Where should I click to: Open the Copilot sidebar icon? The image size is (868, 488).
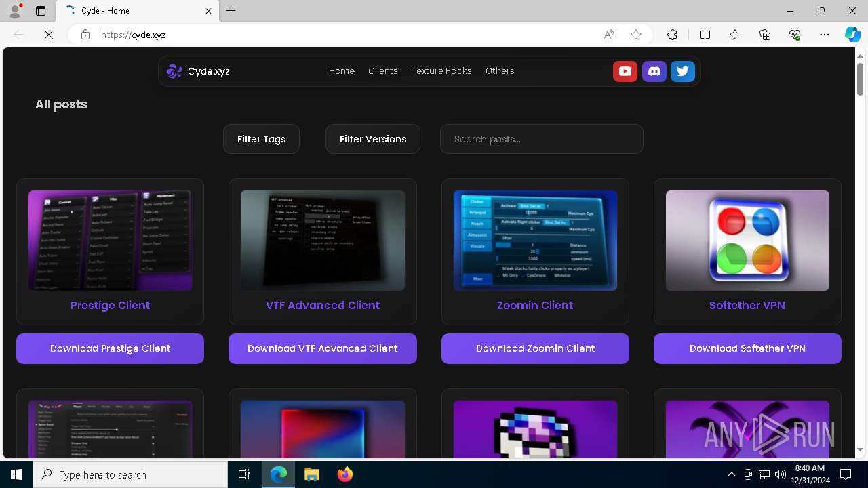852,35
